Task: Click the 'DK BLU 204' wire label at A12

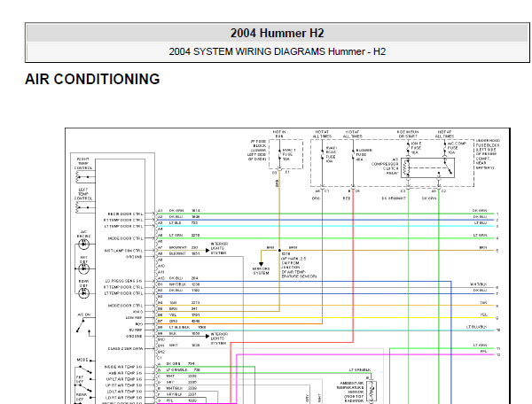Action: click(184, 278)
